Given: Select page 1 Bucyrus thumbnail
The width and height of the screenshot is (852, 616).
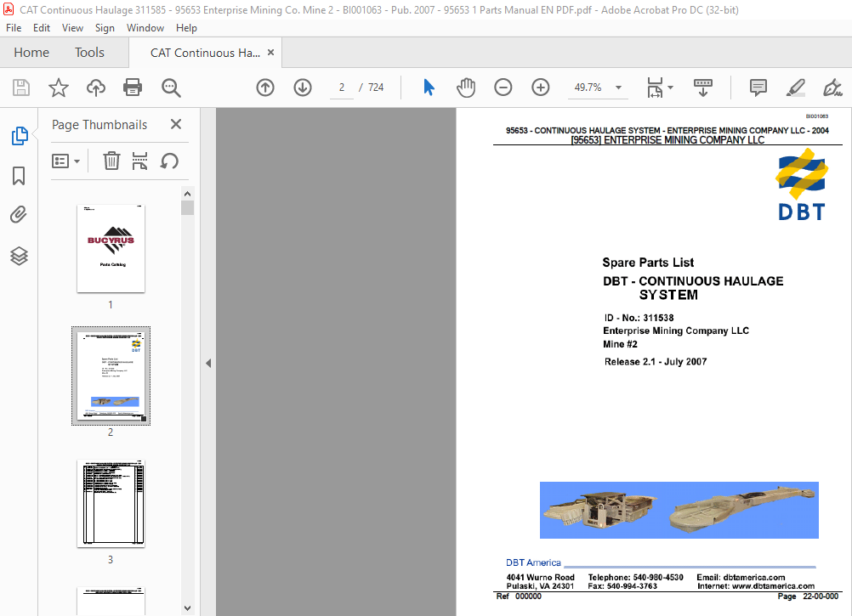Looking at the screenshot, I should (111, 249).
